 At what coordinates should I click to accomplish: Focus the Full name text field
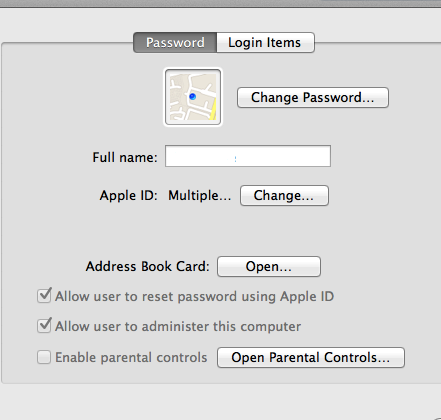[248, 156]
